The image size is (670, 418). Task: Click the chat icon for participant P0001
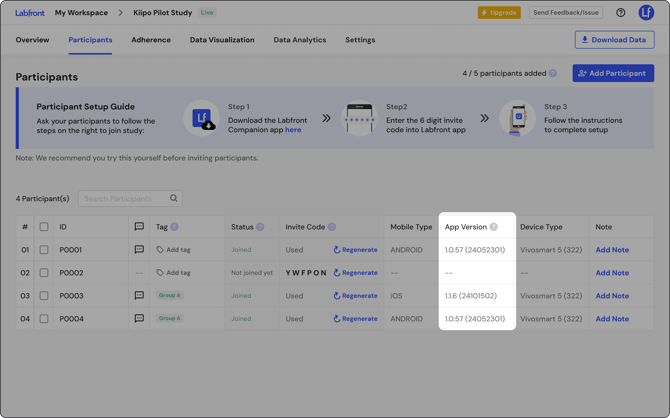point(139,250)
